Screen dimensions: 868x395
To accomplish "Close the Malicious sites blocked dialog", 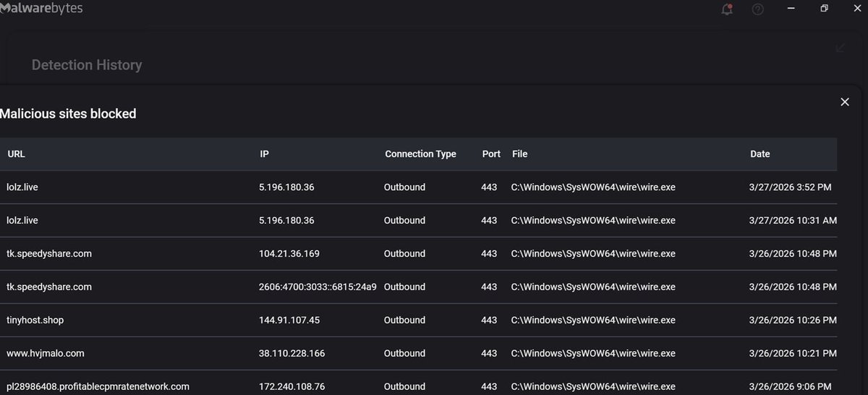I will coord(844,102).
